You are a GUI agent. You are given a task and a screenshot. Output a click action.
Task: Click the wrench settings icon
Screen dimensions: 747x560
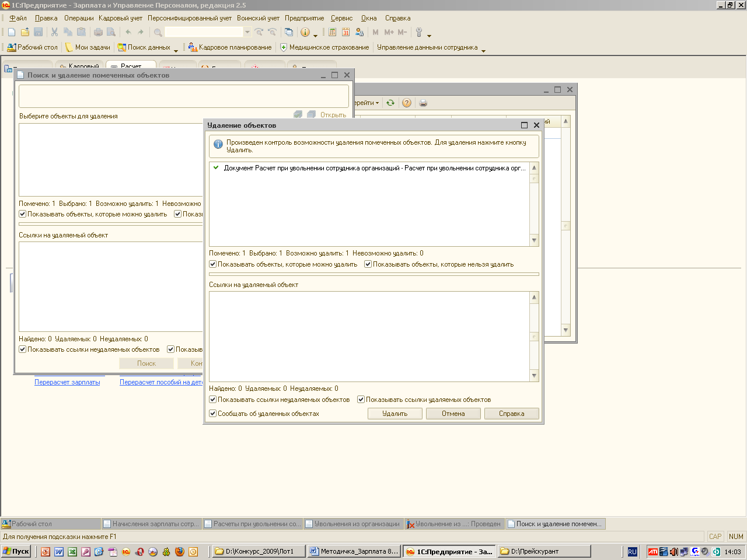click(419, 32)
